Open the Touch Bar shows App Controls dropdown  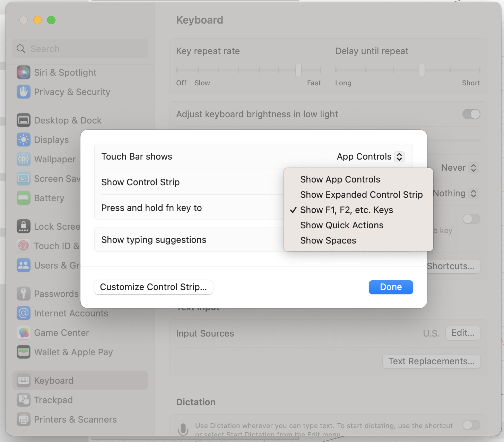pos(370,157)
